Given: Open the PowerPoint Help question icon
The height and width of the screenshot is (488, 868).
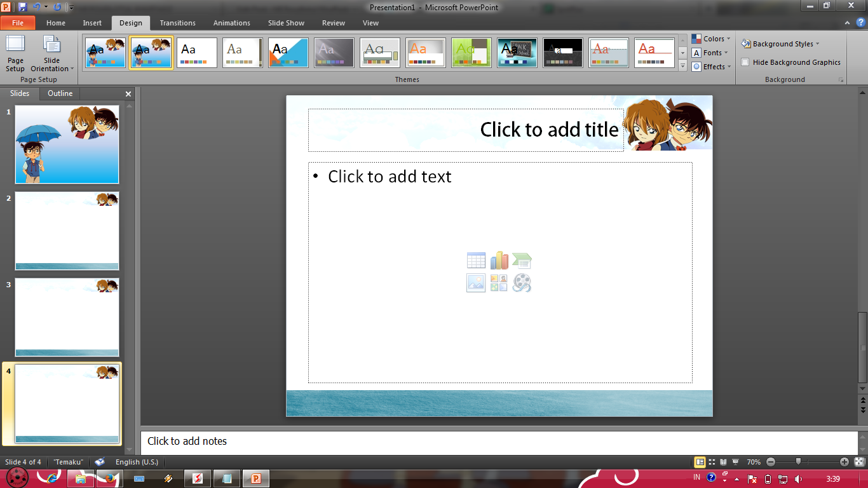Looking at the screenshot, I should point(860,23).
